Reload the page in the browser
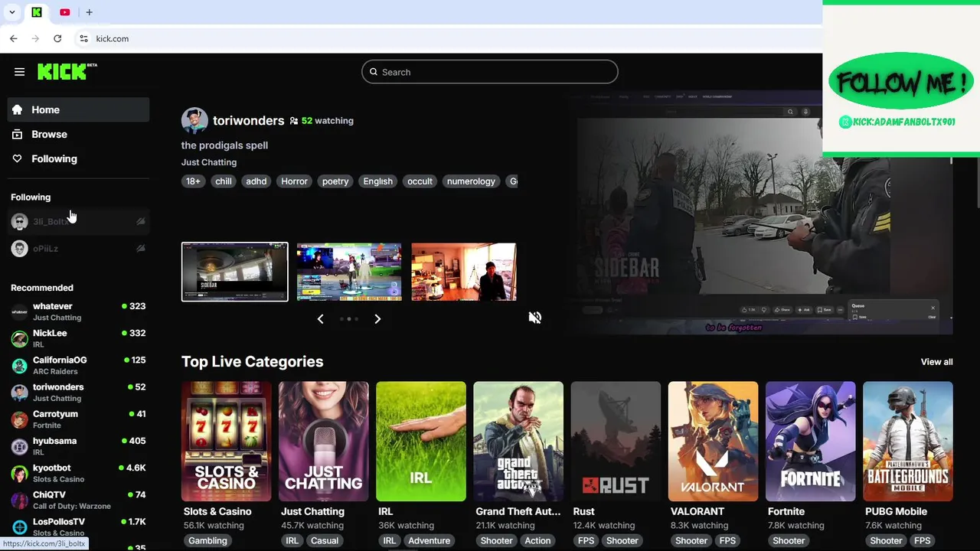Image resolution: width=980 pixels, height=551 pixels. (x=57, y=38)
